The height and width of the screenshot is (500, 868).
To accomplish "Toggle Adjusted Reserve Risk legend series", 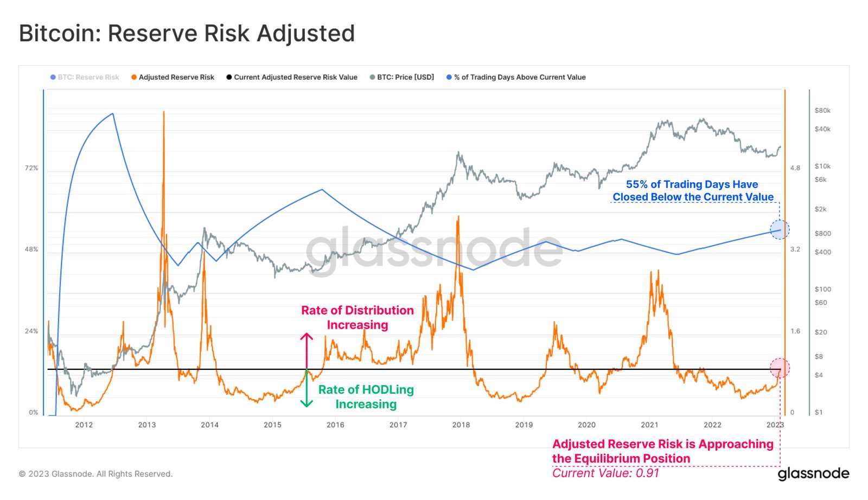I will click(173, 78).
